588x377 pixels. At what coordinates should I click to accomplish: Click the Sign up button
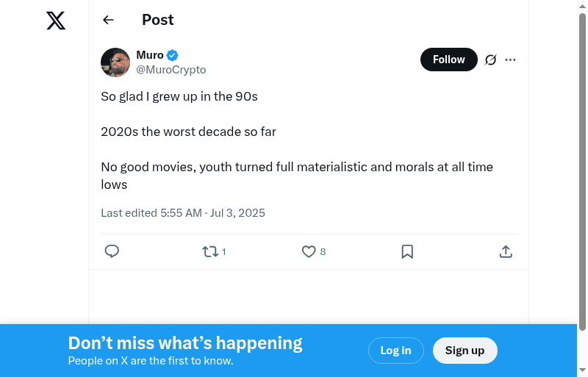coord(465,351)
